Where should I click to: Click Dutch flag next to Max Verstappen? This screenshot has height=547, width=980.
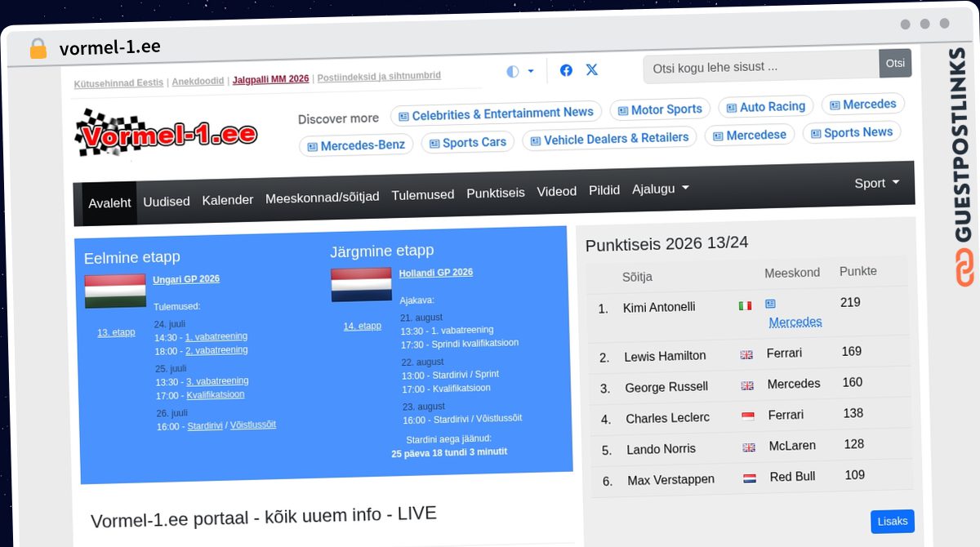(750, 478)
